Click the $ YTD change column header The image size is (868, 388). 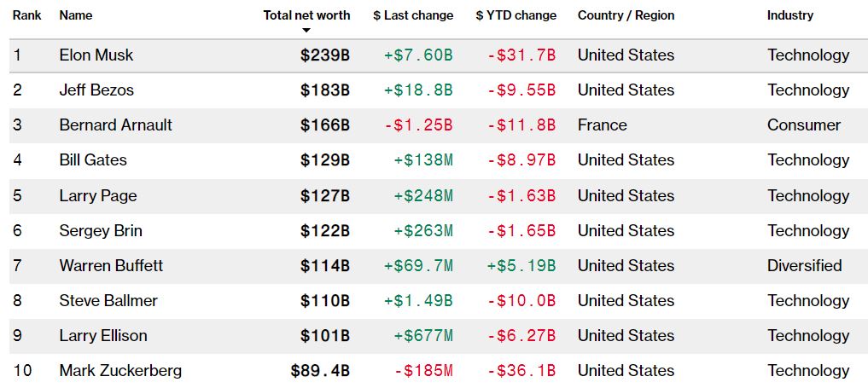point(516,15)
